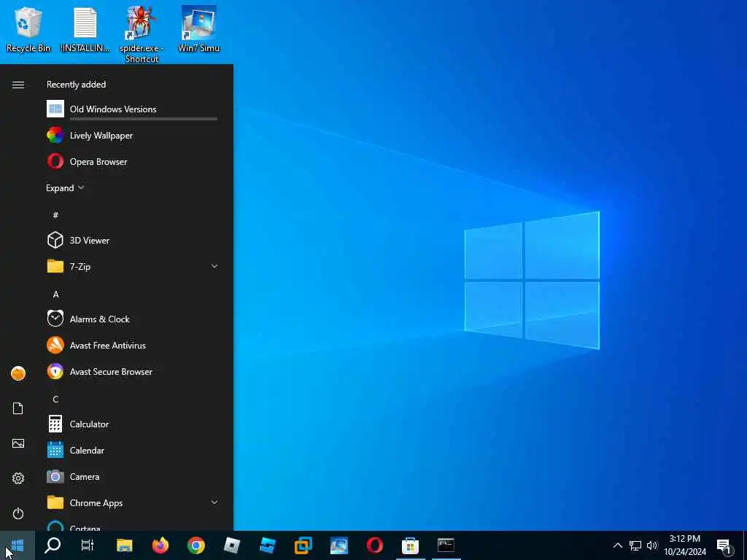Screen dimensions: 747x560
Task: Open the Chrome Apps folder entry
Action: [x=132, y=502]
